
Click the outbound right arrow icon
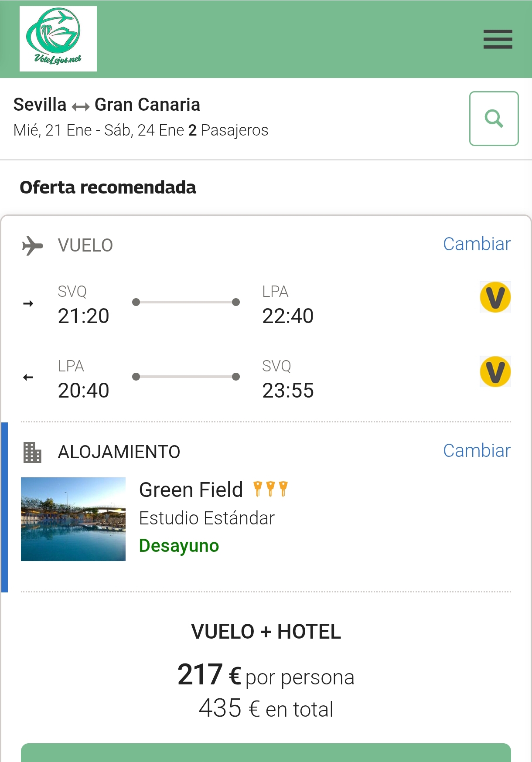pyautogui.click(x=28, y=303)
